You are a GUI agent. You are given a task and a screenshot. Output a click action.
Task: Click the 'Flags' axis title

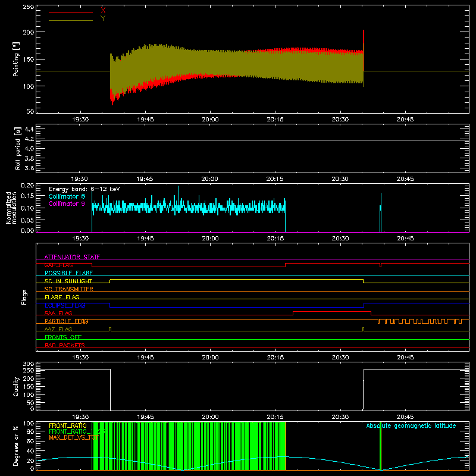click(x=24, y=297)
